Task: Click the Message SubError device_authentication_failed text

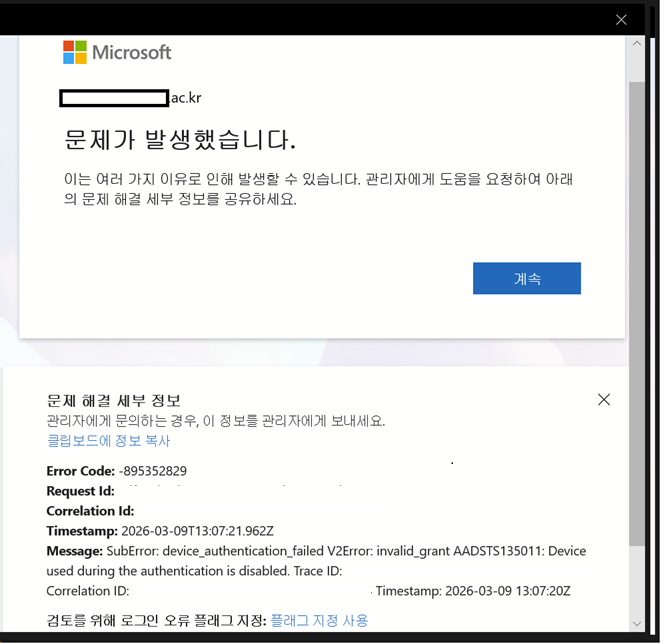Action: pyautogui.click(x=316, y=561)
